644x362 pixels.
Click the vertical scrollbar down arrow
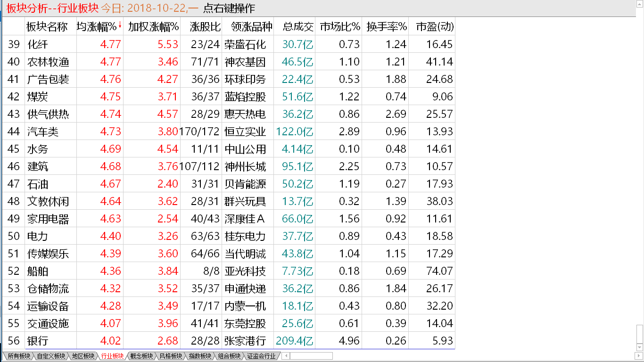tap(640, 348)
